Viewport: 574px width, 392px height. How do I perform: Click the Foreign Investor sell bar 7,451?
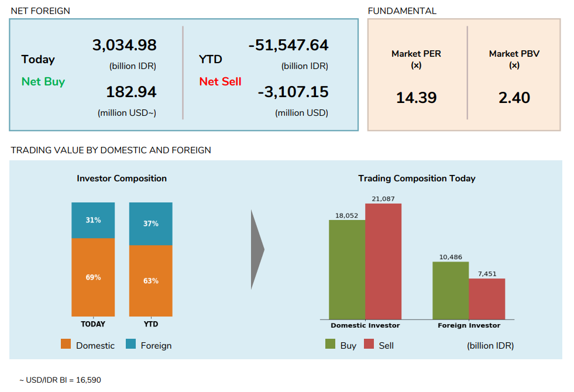click(487, 299)
